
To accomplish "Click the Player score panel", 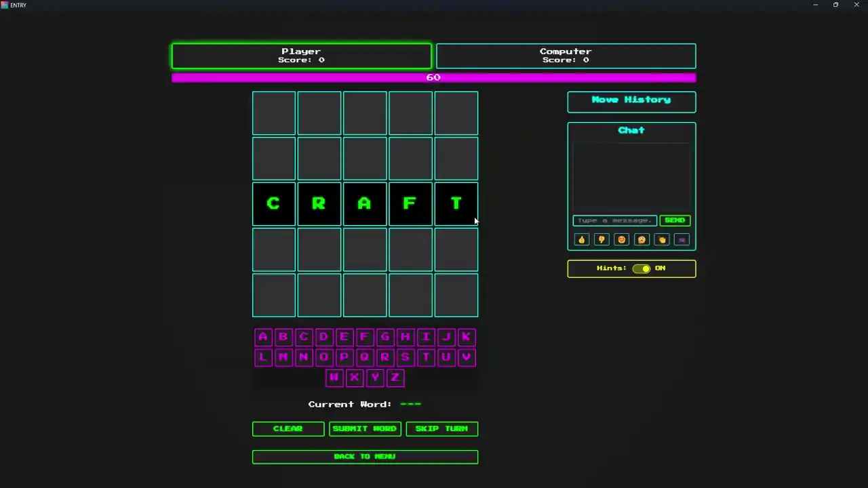I will click(x=302, y=56).
